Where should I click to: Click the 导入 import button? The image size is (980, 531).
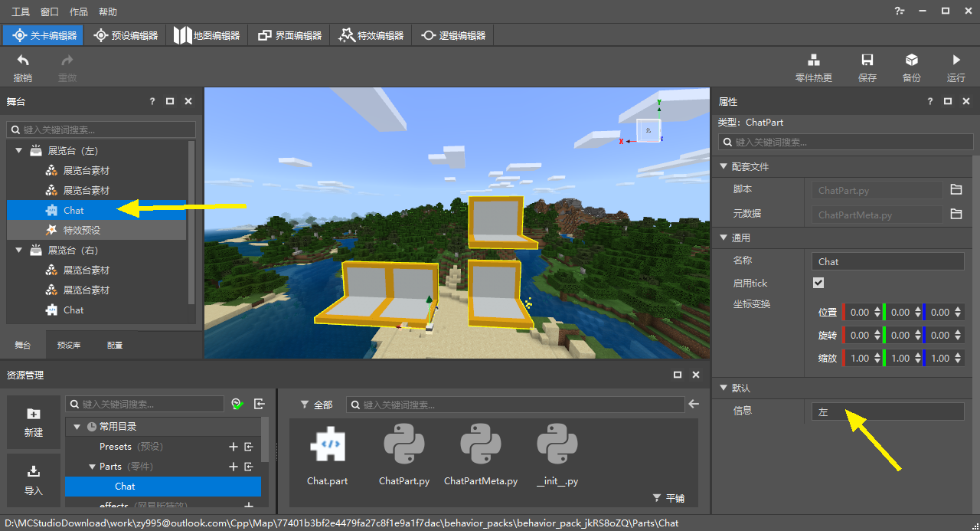click(x=34, y=480)
